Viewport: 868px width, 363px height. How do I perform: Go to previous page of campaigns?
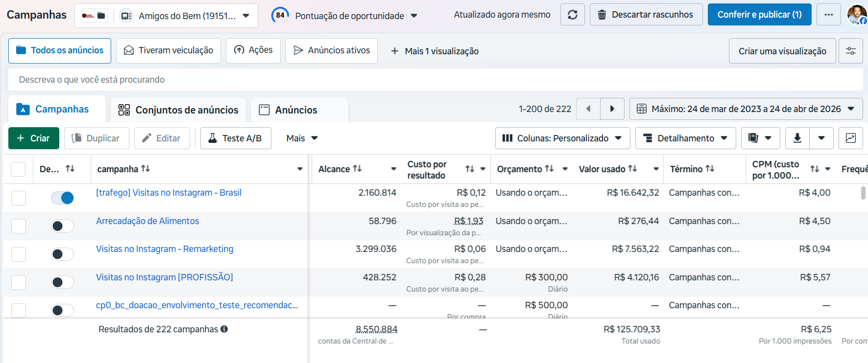tap(588, 109)
